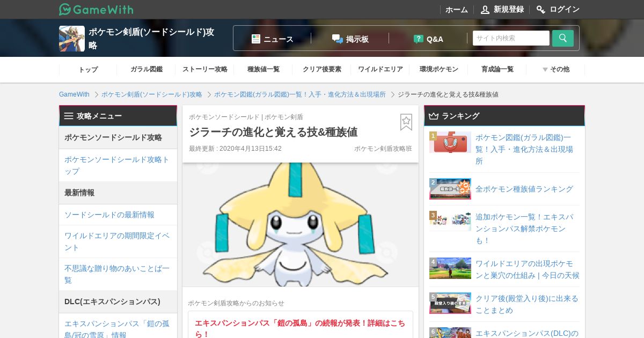The height and width of the screenshot is (338, 644).
Task: Open the 環境ポケモン navigation tab
Action: [439, 69]
